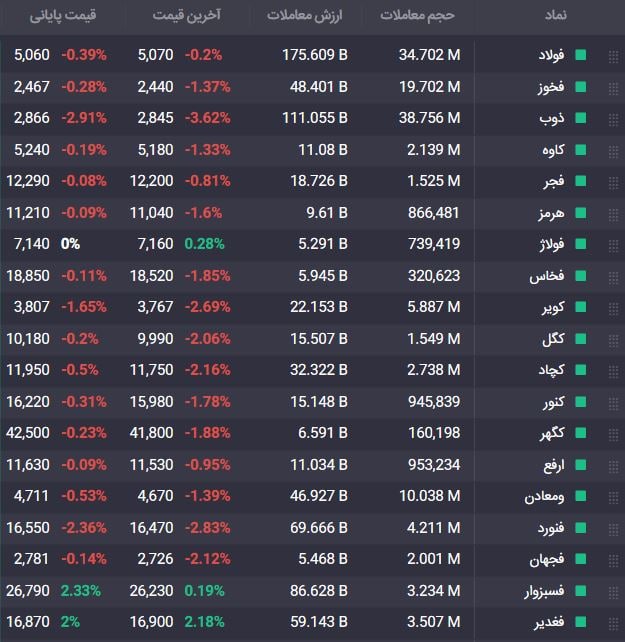This screenshot has width=625, height=642.
Task: Sort by the آخرین قیمت column header
Action: [x=186, y=15]
